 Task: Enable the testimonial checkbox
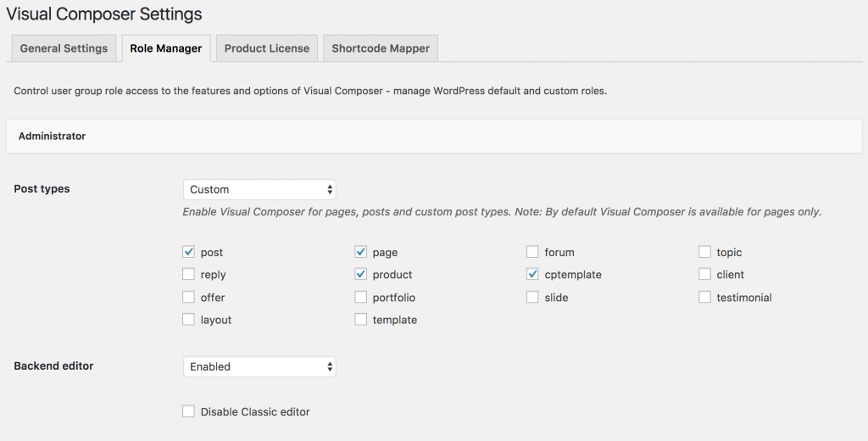tap(704, 298)
